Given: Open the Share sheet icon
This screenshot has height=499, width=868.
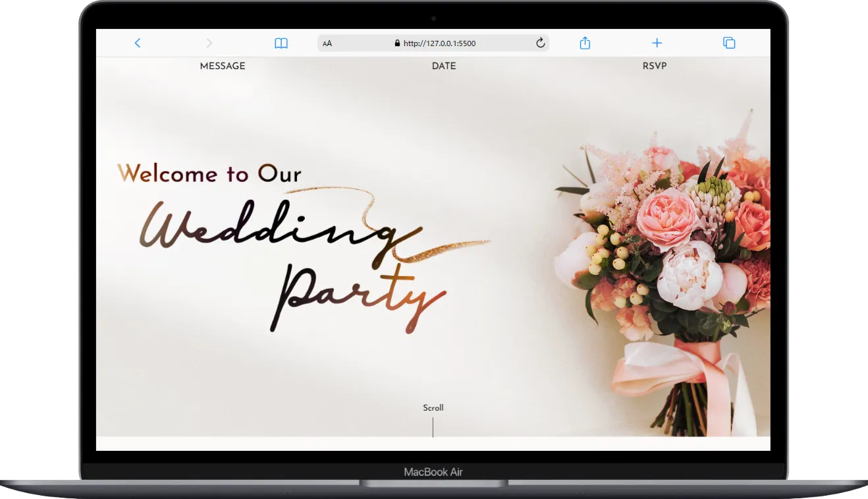Looking at the screenshot, I should pyautogui.click(x=584, y=42).
